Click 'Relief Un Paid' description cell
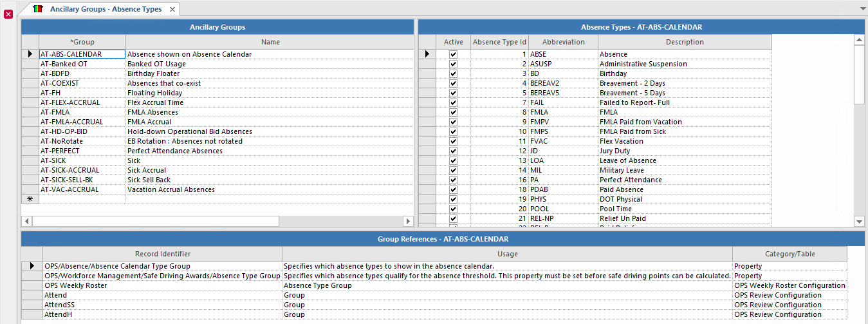The width and height of the screenshot is (868, 324). [x=685, y=218]
